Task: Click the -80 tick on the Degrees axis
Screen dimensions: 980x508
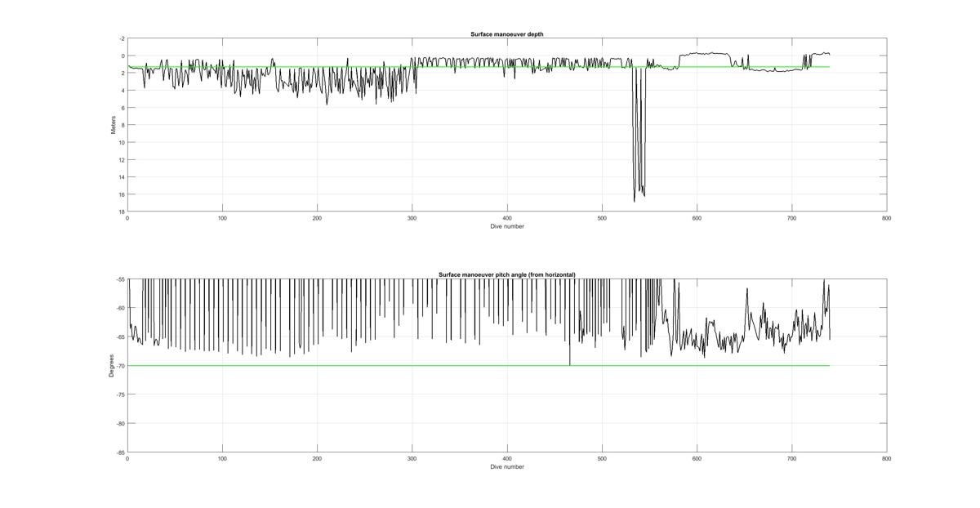Action: tap(121, 423)
